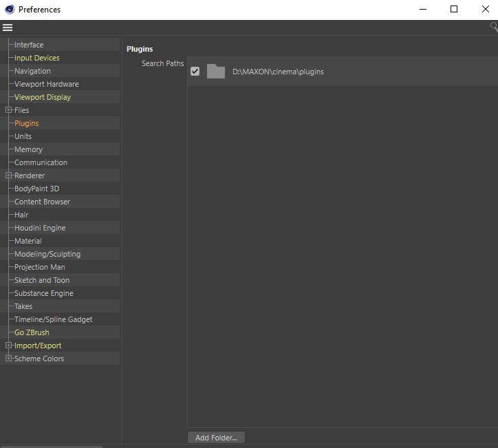Select the Plugins category
Screen dimensions: 498x448
[26, 123]
